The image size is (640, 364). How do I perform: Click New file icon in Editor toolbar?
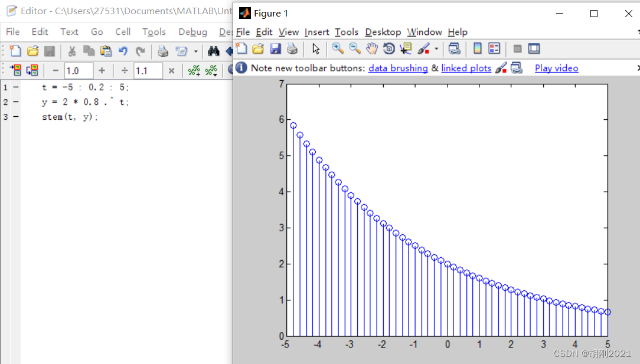click(15, 51)
